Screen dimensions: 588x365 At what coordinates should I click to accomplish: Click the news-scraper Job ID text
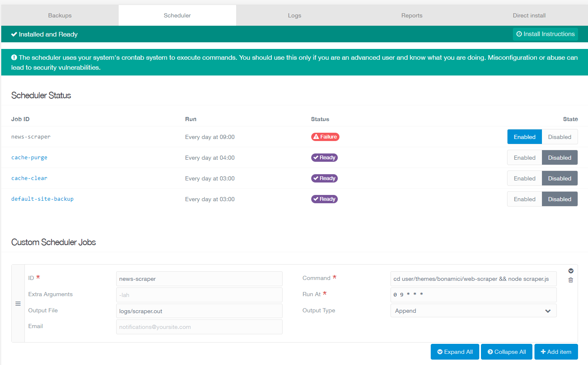[31, 137]
